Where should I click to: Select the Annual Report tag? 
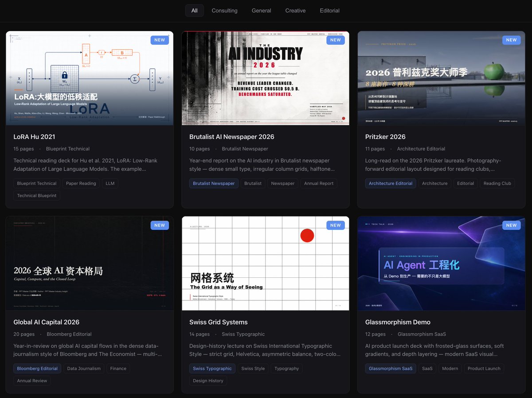click(x=319, y=183)
